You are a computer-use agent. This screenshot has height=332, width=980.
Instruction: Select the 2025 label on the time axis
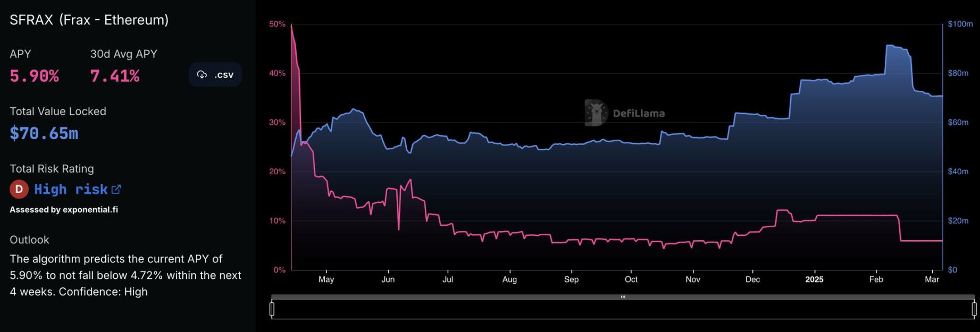pos(814,279)
